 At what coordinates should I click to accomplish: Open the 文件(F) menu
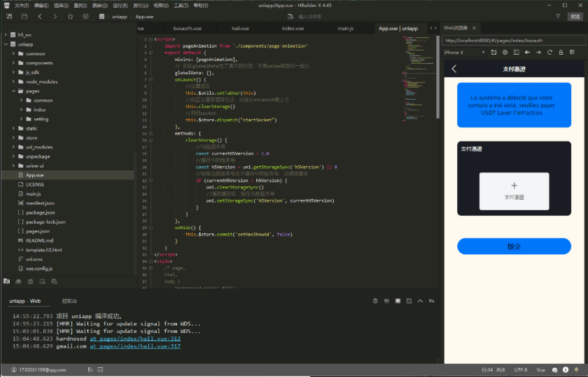[22, 6]
